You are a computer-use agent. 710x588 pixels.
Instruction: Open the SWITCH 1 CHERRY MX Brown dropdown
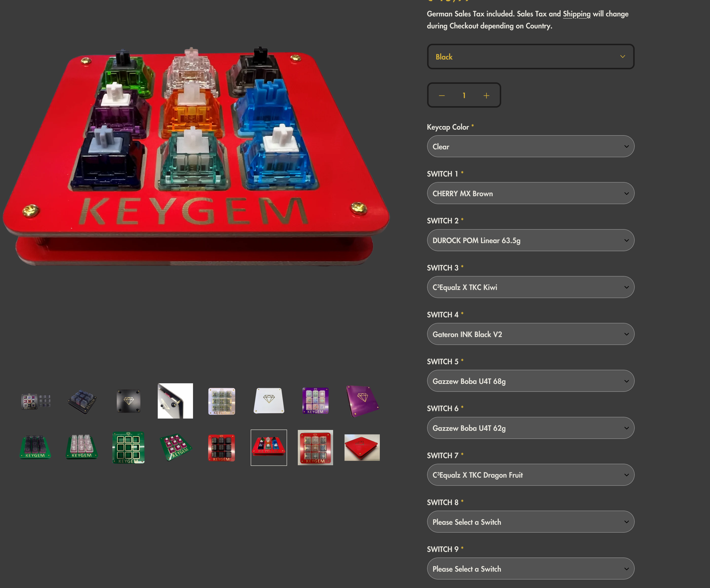pyautogui.click(x=530, y=193)
